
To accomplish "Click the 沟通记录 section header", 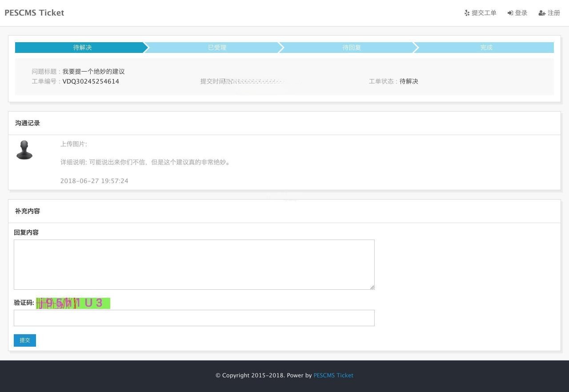I will (x=27, y=123).
